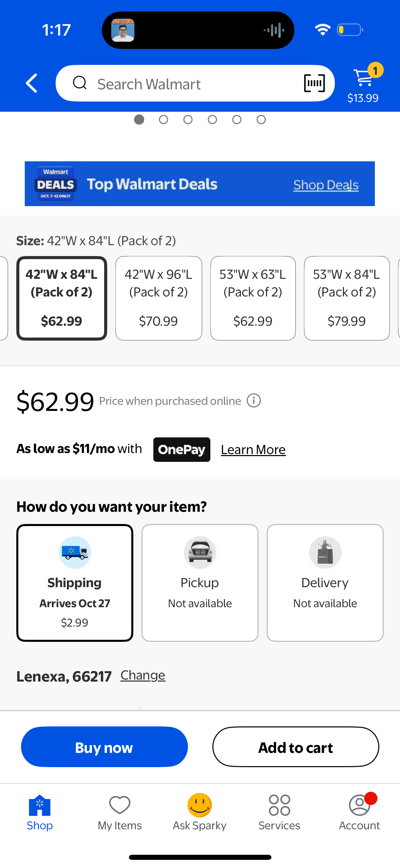Choose the 53"W x 84"L size
Screen dimensions: 400x868
(346, 298)
